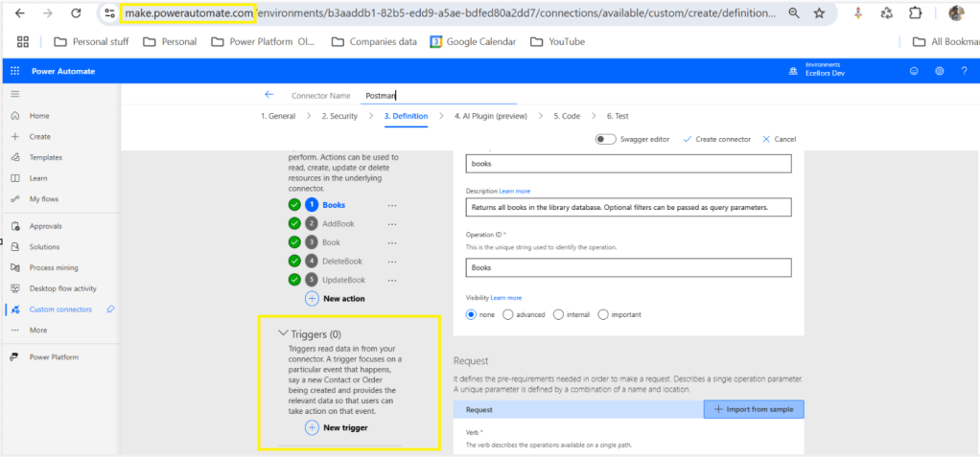Click the Operation ID input field
Viewport: 980px width, 457px height.
tap(628, 268)
